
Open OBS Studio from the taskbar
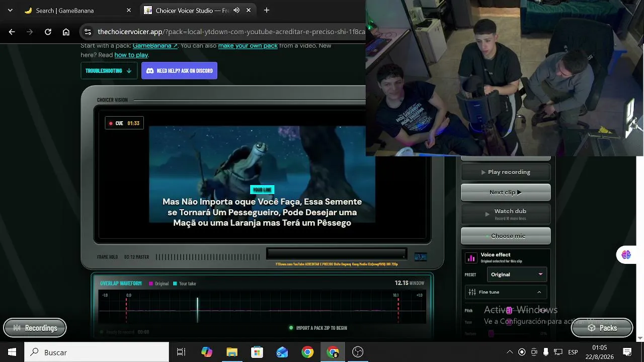tap(358, 352)
